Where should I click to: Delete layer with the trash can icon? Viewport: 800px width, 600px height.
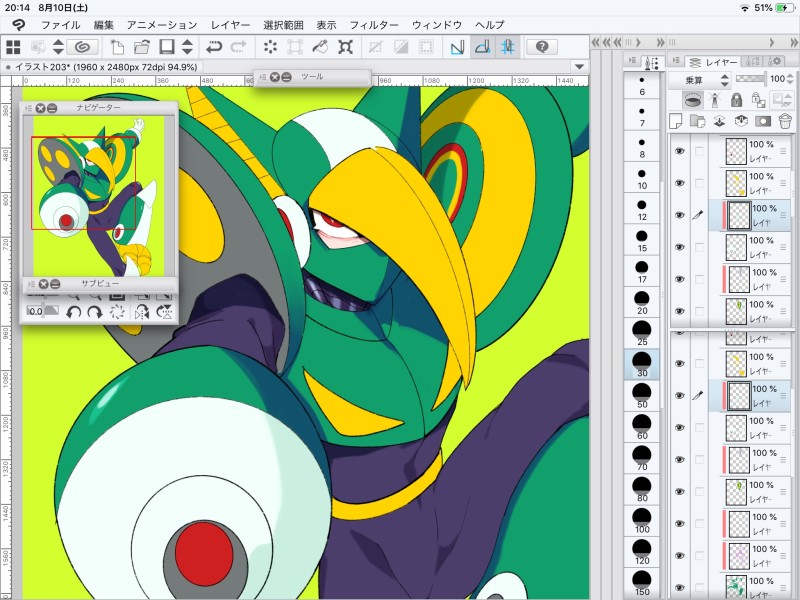785,121
